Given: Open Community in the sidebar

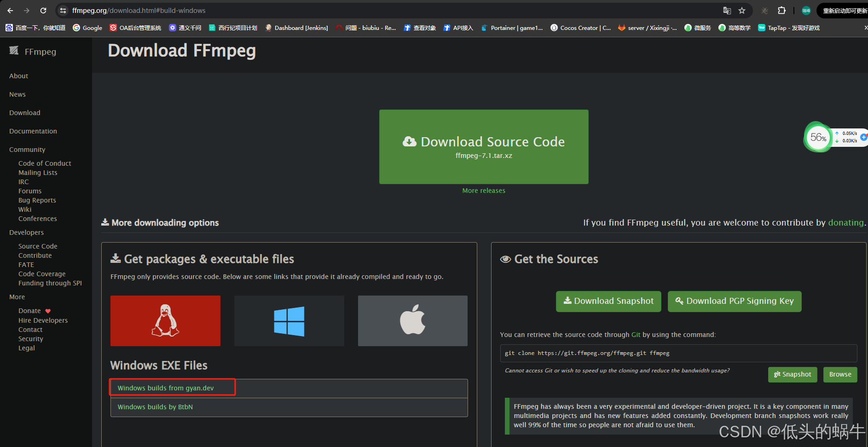Looking at the screenshot, I should click(x=27, y=150).
